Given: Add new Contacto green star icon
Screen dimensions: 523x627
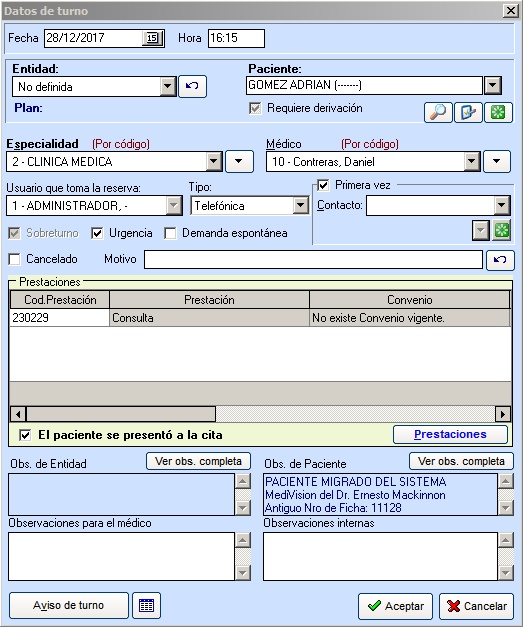Looking at the screenshot, I should click(x=502, y=230).
